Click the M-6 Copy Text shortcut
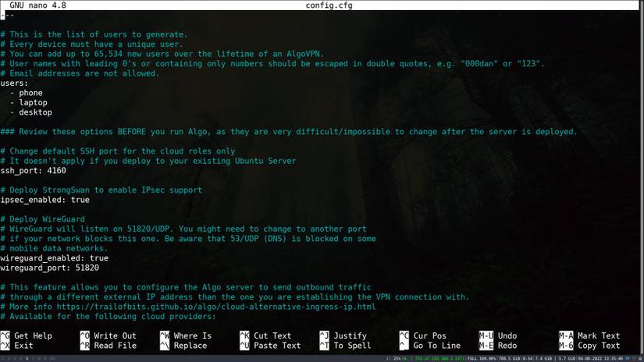The height and width of the screenshot is (362, 644). coord(589,346)
